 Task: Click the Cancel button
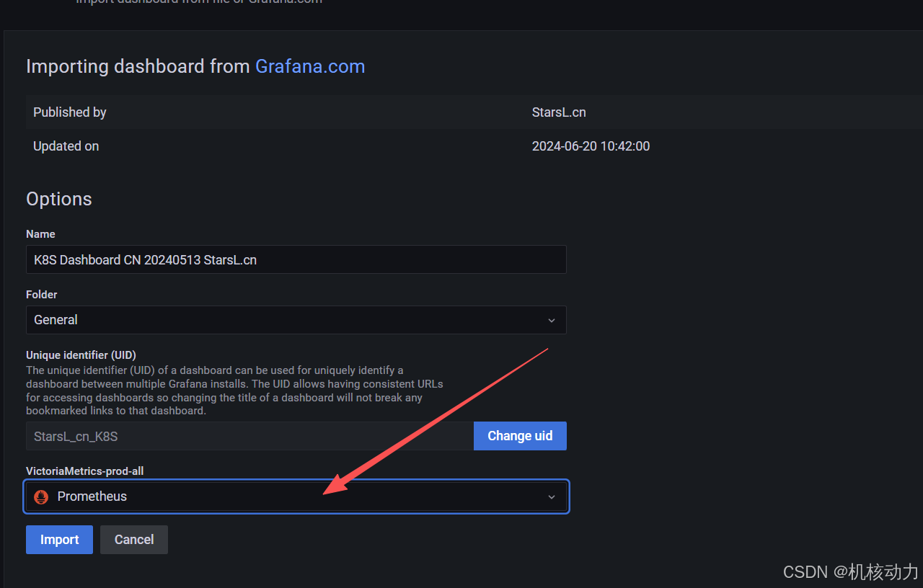tap(134, 540)
